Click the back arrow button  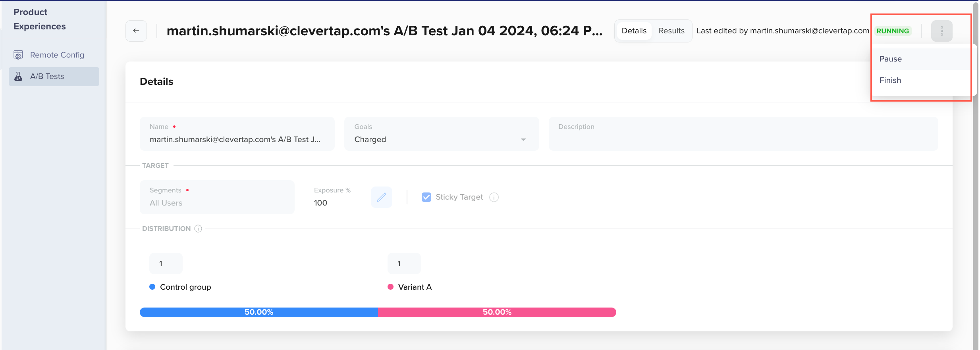[136, 31]
